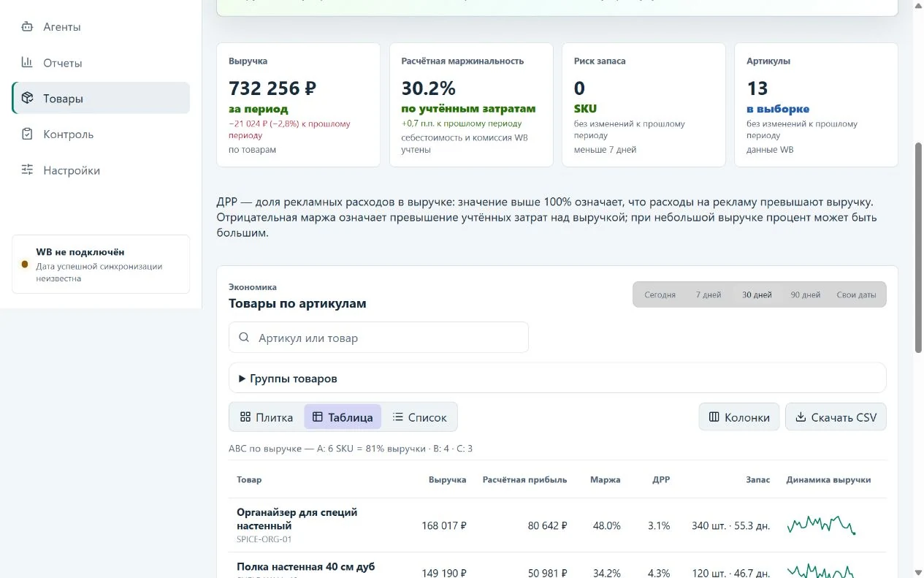
Task: Switch to Плитка view
Action: [267, 417]
